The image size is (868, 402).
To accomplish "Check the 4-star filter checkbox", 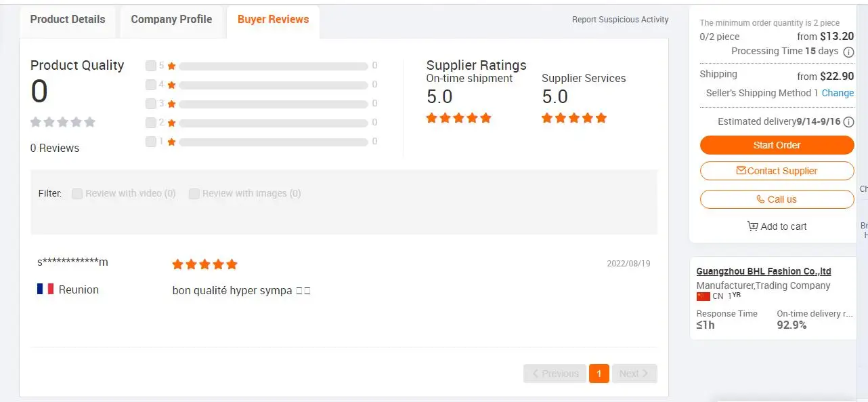I will (x=151, y=85).
